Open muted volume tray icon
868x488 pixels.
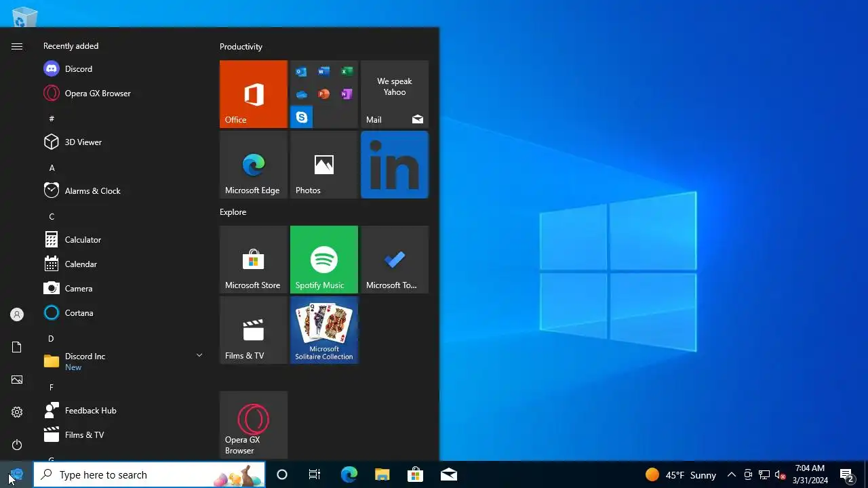point(781,474)
